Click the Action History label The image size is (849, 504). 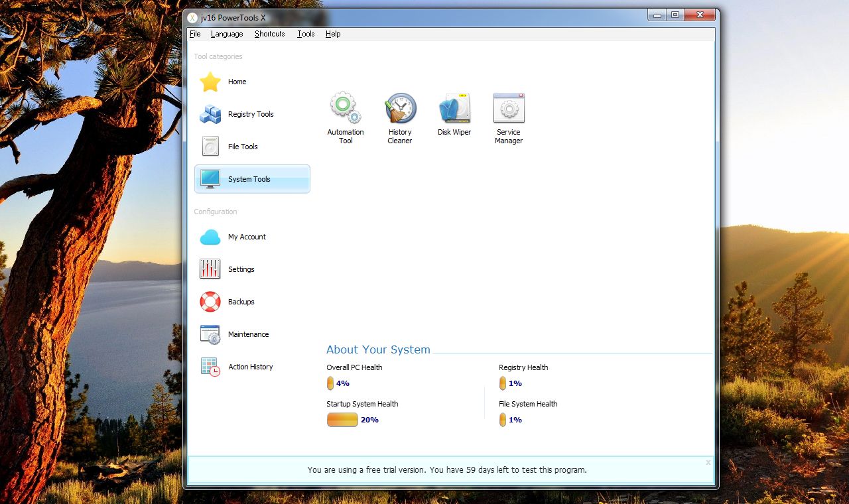251,367
